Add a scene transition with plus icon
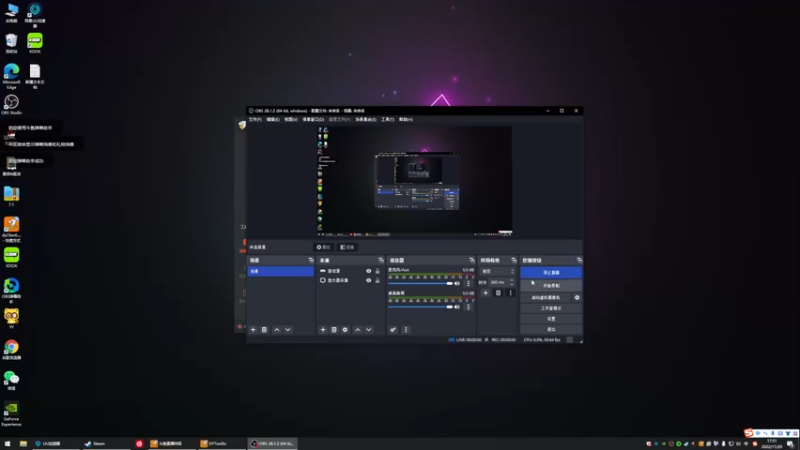This screenshot has width=800, height=450. click(486, 293)
